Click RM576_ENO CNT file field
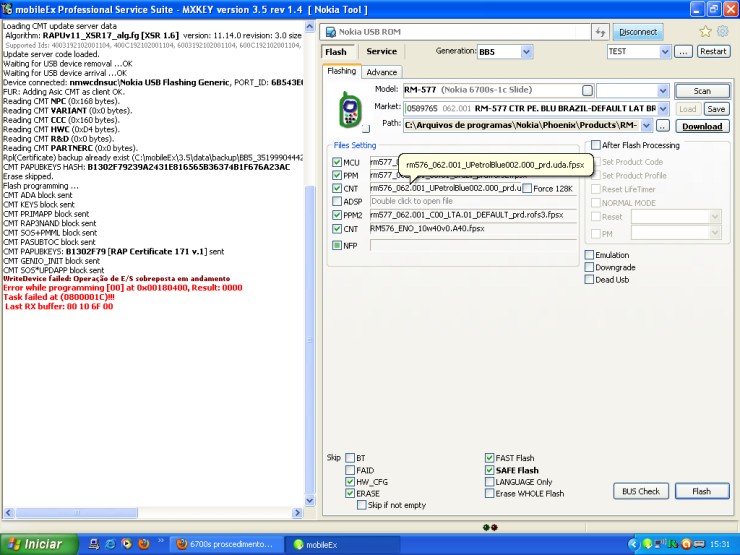Image resolution: width=740 pixels, height=555 pixels. click(x=473, y=228)
